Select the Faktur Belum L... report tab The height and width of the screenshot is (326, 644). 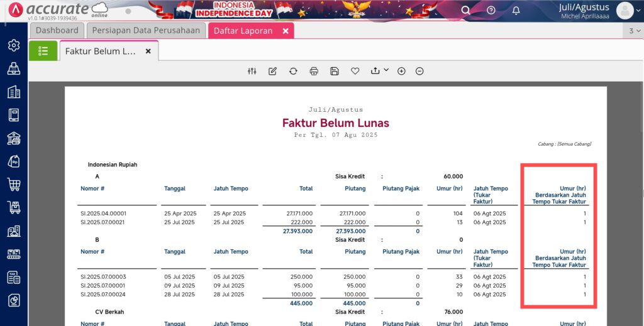(x=100, y=52)
